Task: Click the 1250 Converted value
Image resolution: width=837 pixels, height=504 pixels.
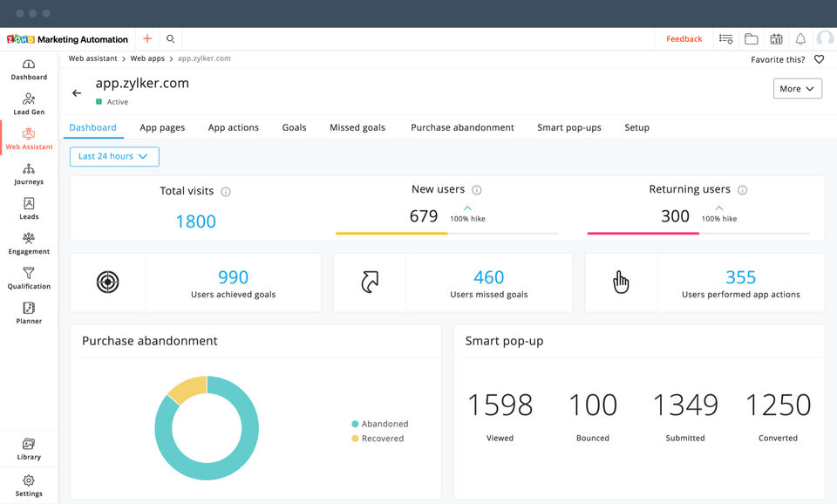Action: [x=778, y=405]
